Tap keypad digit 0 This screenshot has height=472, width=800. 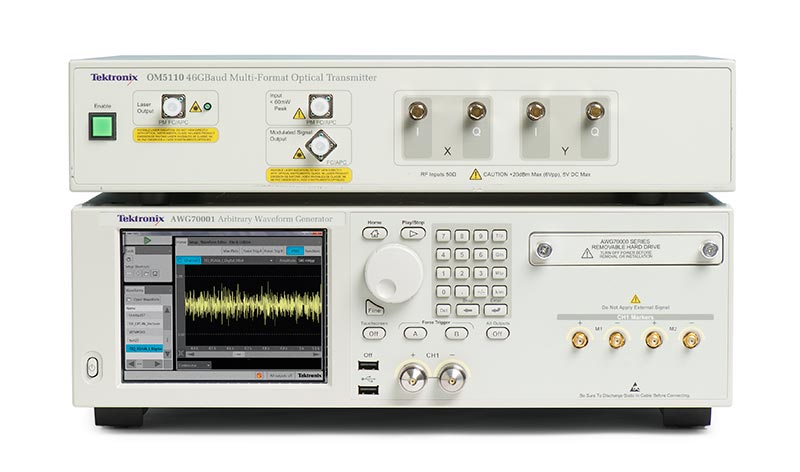pos(443,292)
